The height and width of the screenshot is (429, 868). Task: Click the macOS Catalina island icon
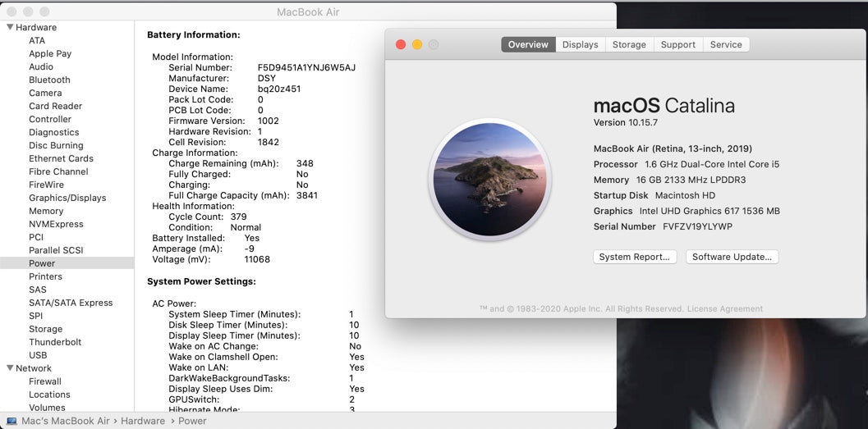tap(489, 178)
